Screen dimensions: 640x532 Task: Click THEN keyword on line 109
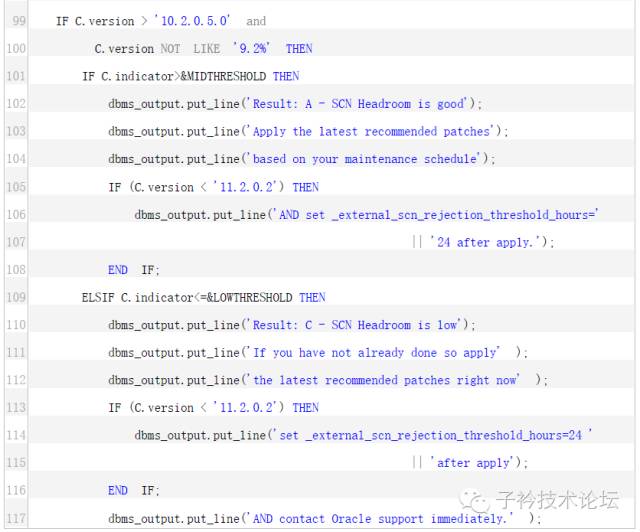[x=312, y=297]
